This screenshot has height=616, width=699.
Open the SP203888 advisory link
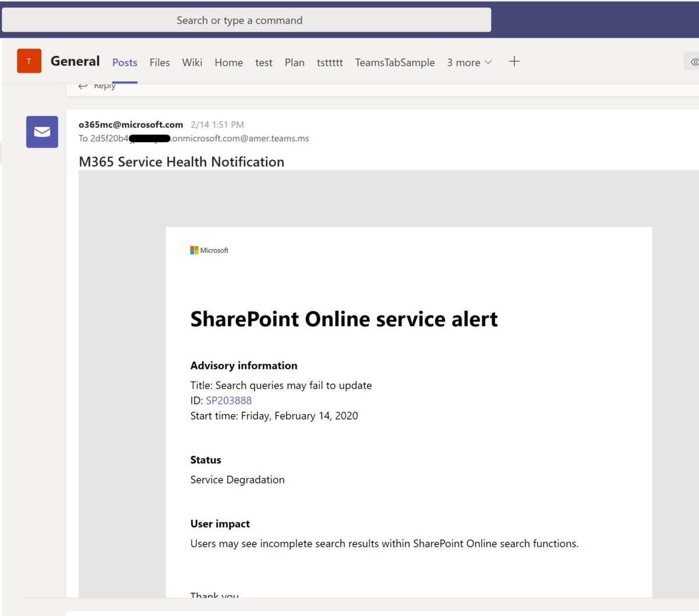(229, 400)
